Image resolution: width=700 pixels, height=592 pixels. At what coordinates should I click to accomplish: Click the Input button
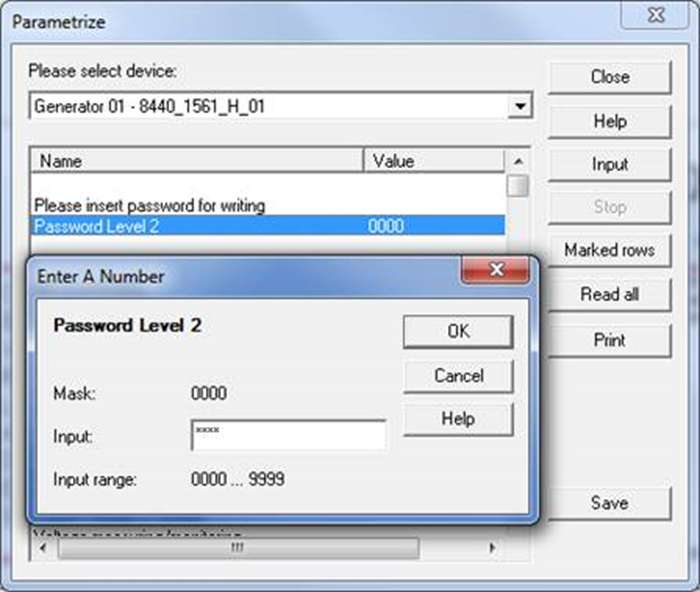pos(609,164)
